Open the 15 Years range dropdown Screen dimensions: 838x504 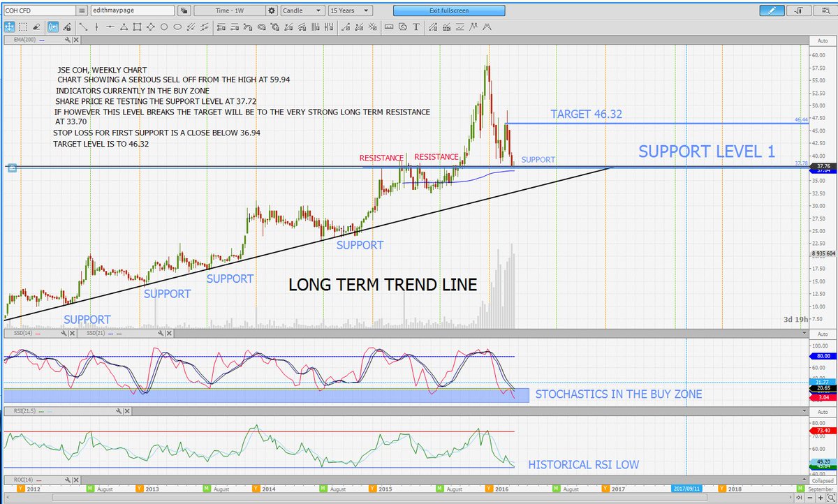pos(350,10)
